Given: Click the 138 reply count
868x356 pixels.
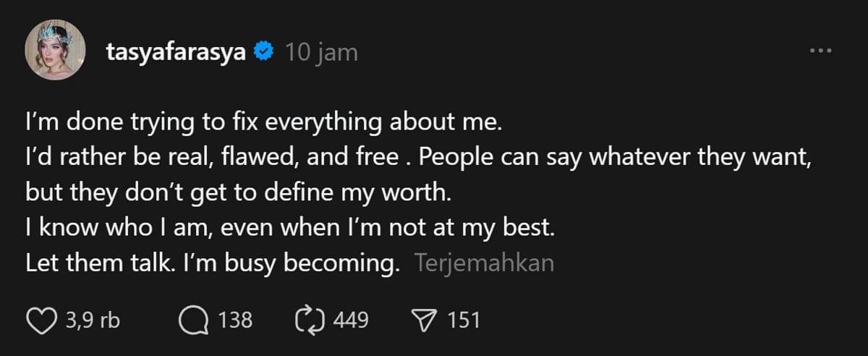Looking at the screenshot, I should coord(235,320).
